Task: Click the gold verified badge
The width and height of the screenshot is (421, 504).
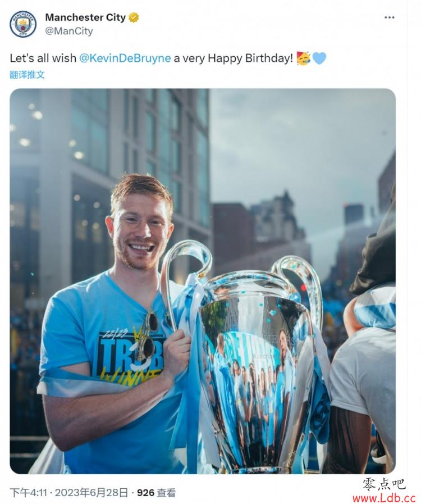Action: [x=134, y=17]
